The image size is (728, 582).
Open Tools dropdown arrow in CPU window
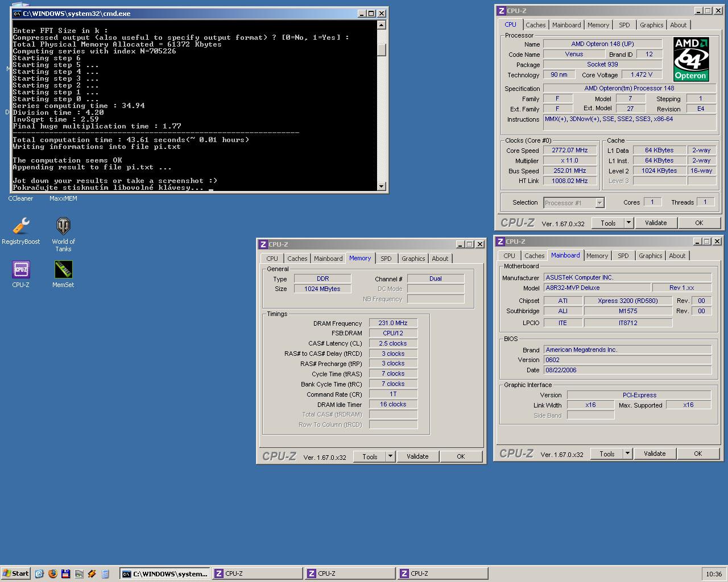(x=628, y=223)
